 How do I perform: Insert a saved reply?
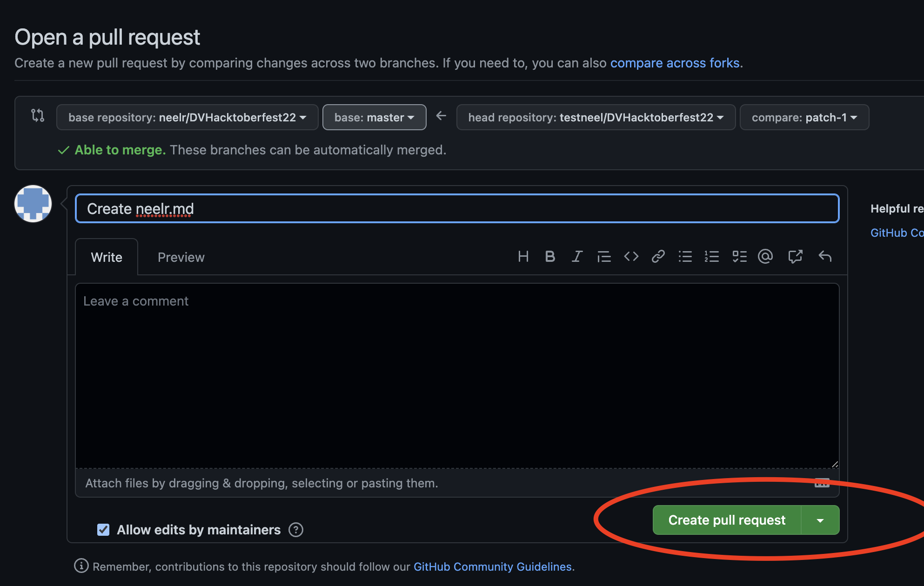[825, 256]
